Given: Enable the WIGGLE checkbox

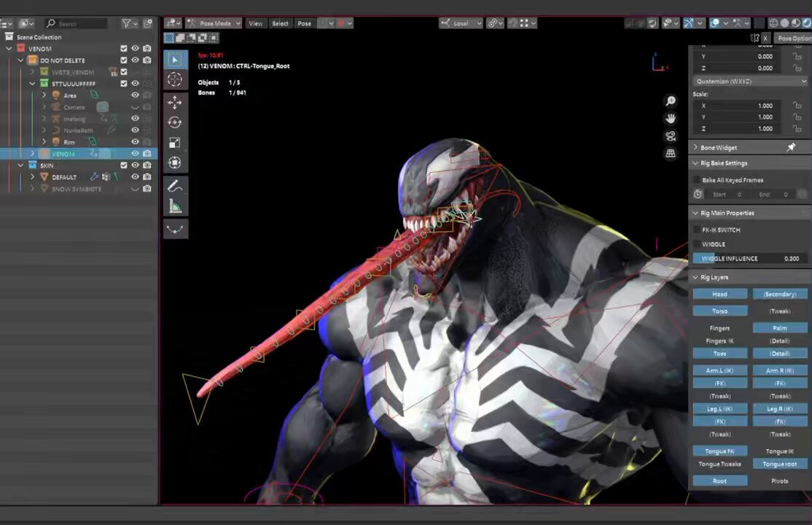Looking at the screenshot, I should tap(697, 244).
